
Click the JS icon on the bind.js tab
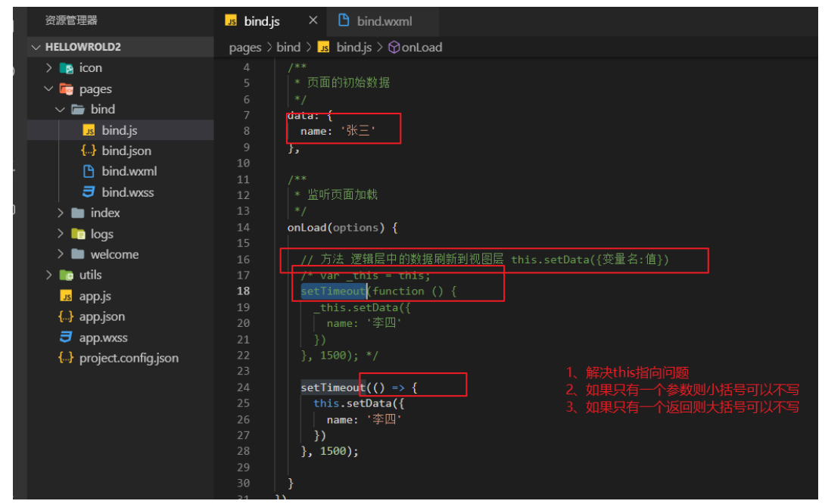tap(232, 20)
